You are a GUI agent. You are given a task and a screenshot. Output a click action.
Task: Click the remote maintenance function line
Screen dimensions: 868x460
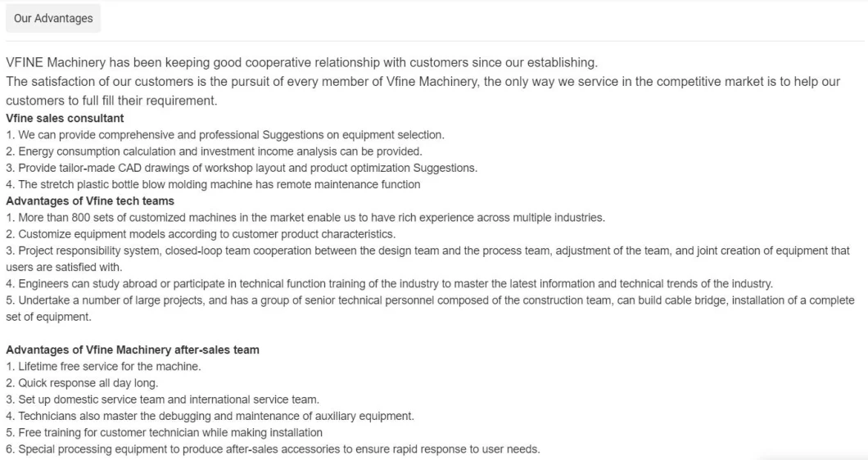point(213,184)
